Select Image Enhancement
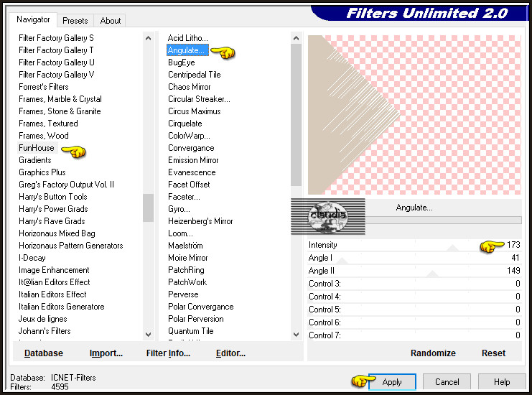This screenshot has width=532, height=395. point(54,270)
